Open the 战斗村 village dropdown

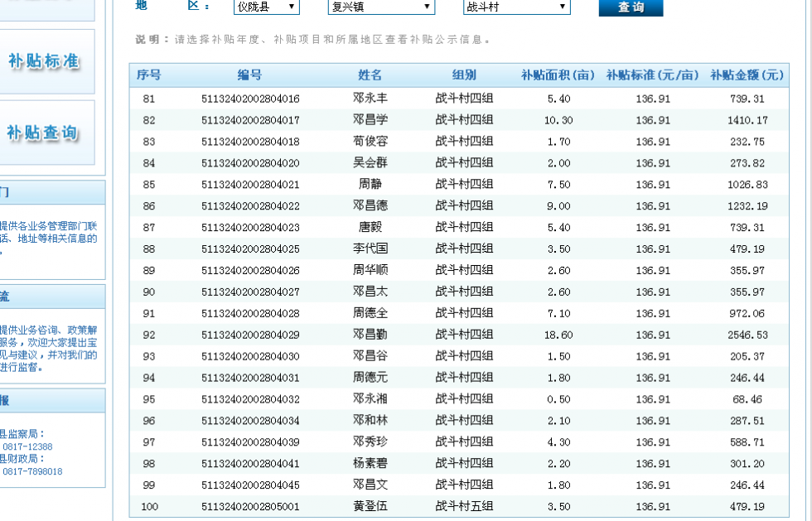coord(516,7)
